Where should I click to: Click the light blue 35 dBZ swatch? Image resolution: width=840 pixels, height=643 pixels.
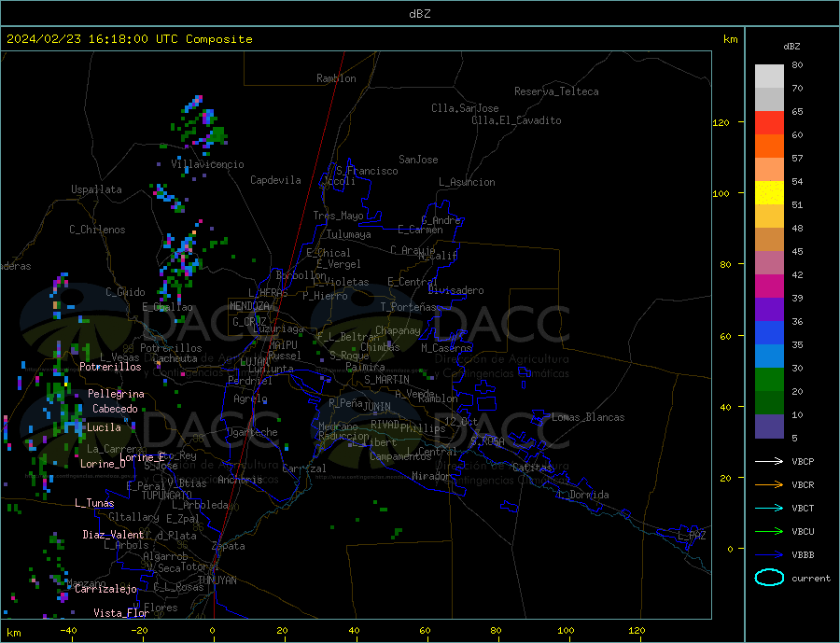(x=769, y=356)
